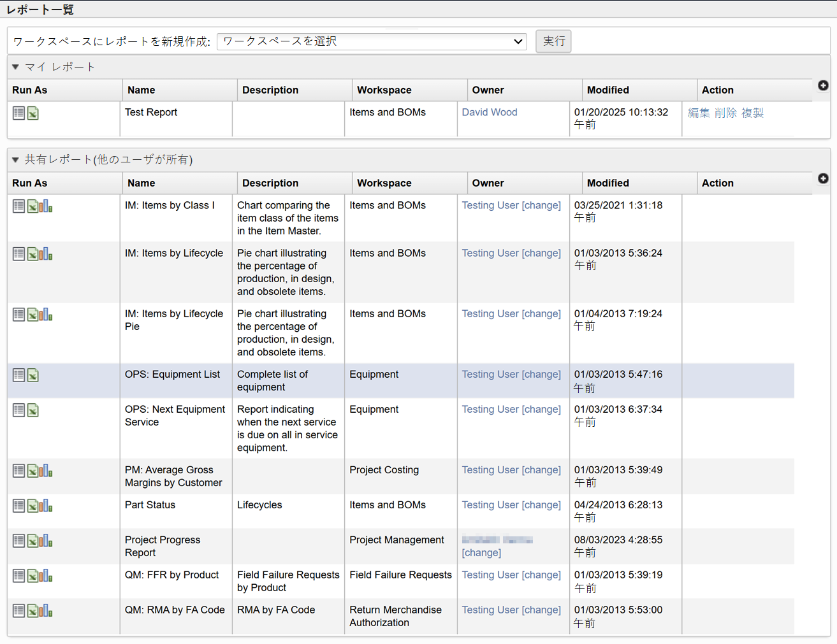The image size is (837, 644).
Task: Click 編集 link for Test Report
Action: click(699, 113)
